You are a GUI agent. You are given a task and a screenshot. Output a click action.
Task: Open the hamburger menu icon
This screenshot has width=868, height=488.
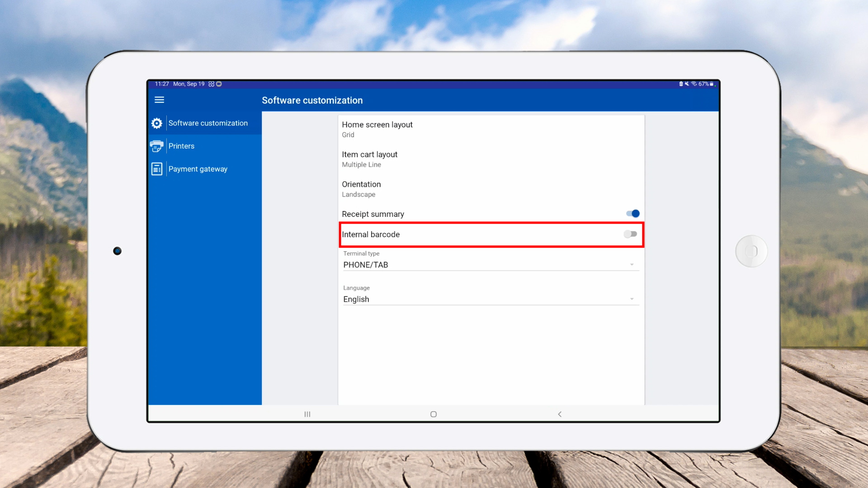(159, 100)
